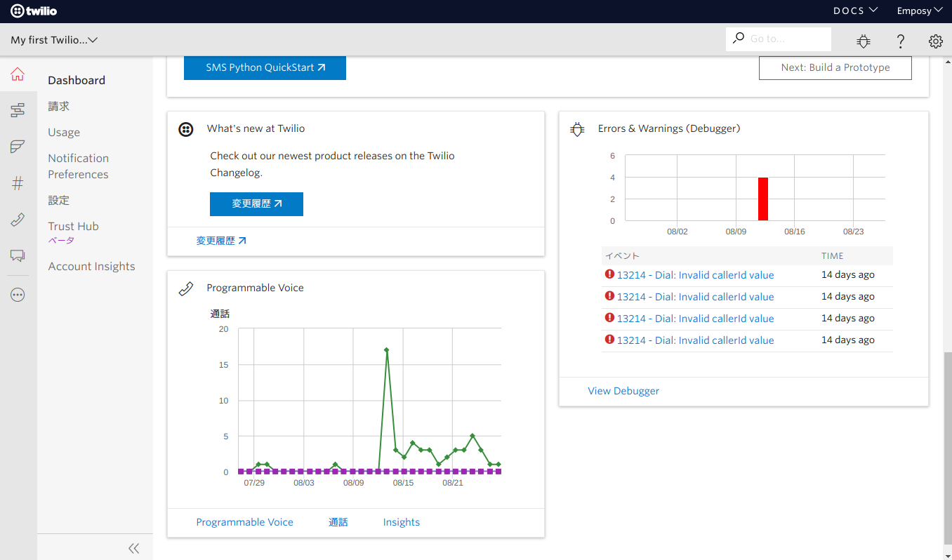The height and width of the screenshot is (560, 952).
Task: Collapse the sidebar with double chevron
Action: point(133,548)
